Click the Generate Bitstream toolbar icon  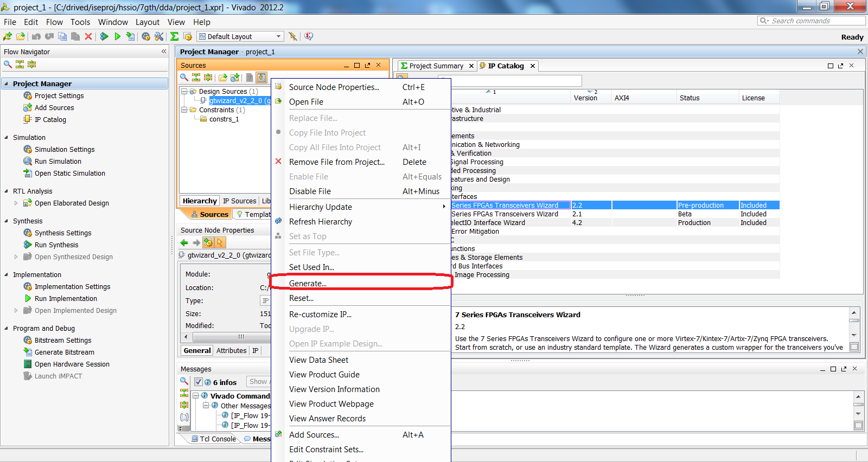pyautogui.click(x=130, y=36)
